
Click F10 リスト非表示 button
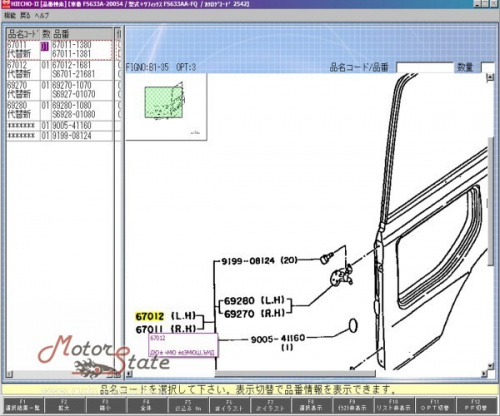pyautogui.click(x=394, y=405)
